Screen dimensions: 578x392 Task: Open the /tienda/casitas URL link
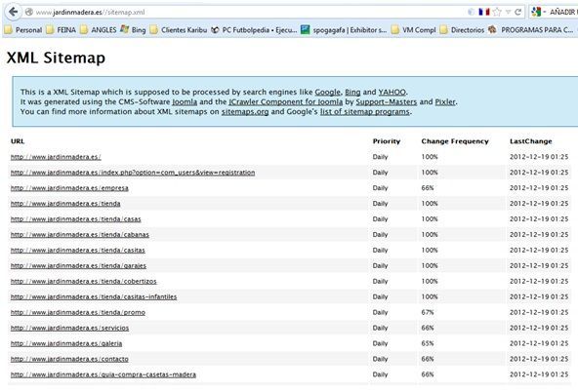pos(78,251)
